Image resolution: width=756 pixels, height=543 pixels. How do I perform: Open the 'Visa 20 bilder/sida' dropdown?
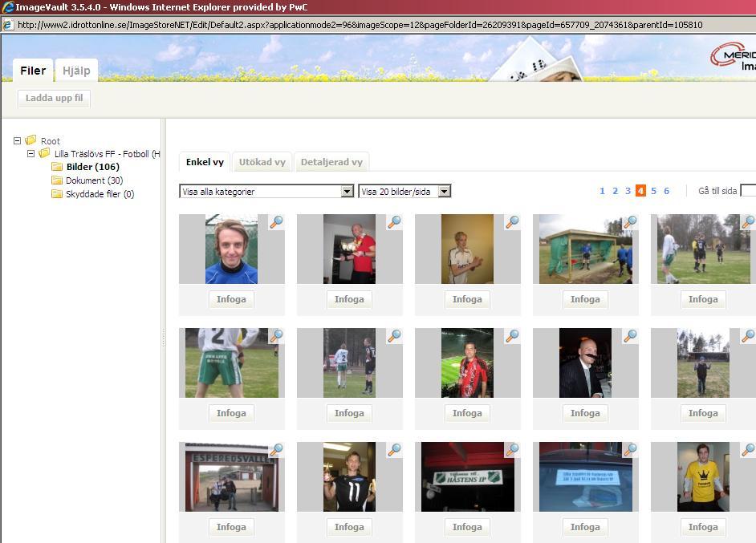(404, 191)
